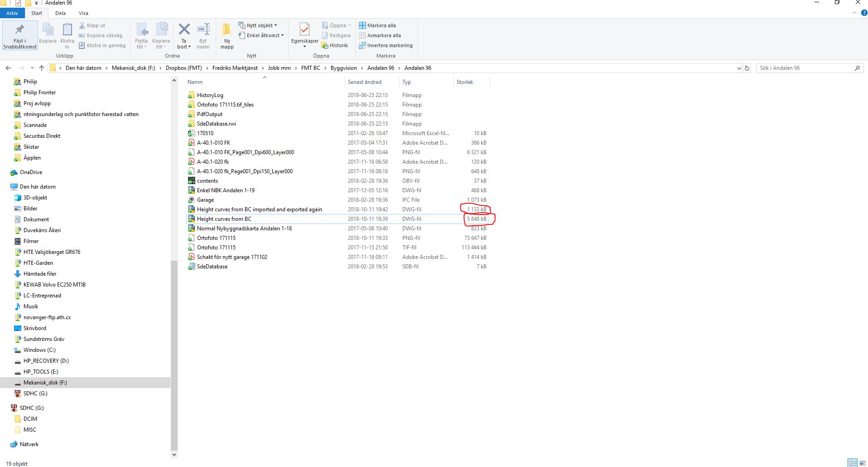Switch to details view layout icon
Screen dimensions: 868x467
pos(853,463)
